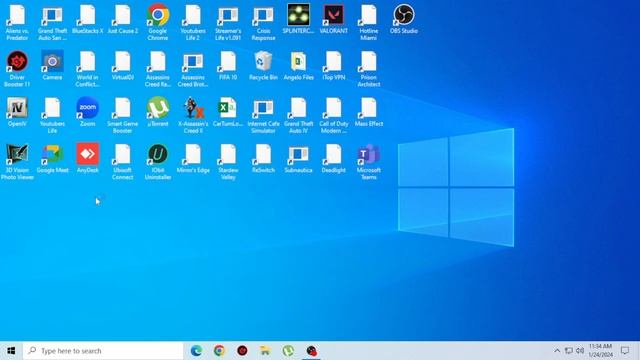Select the FIFA 10 shortcut
Image resolution: width=640 pixels, height=360 pixels.
pos(228,66)
